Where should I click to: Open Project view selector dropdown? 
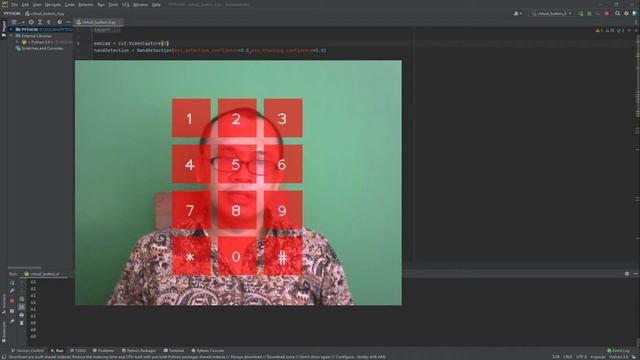point(17,22)
